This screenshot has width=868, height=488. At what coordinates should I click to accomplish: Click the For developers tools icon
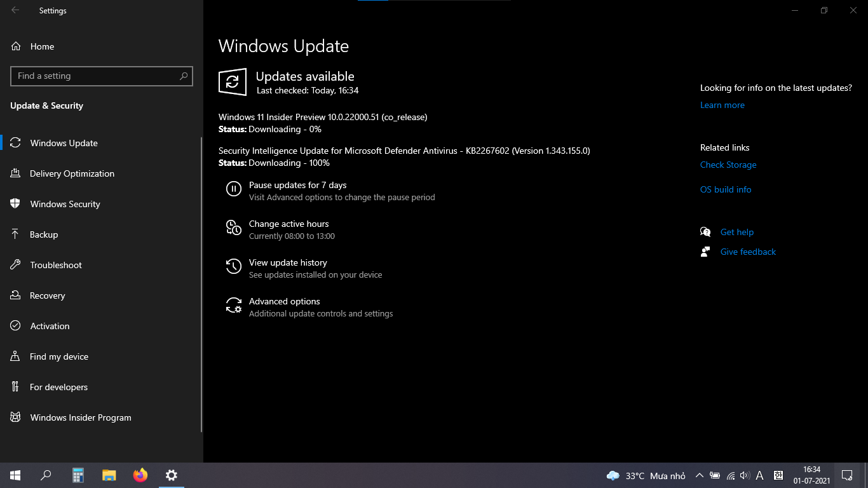[16, 387]
